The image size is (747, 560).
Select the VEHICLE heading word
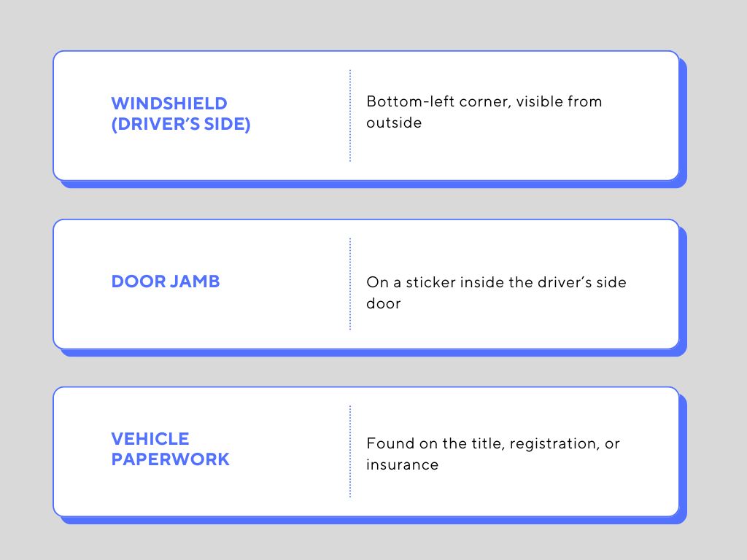click(x=150, y=438)
